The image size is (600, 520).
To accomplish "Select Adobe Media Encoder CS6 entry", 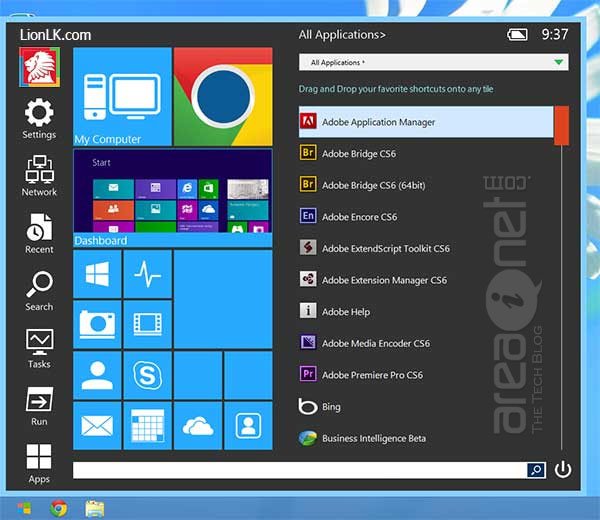I will point(426,343).
